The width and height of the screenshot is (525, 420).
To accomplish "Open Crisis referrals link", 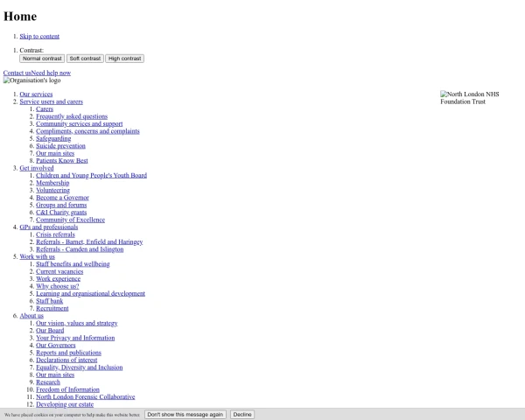I will [x=56, y=234].
